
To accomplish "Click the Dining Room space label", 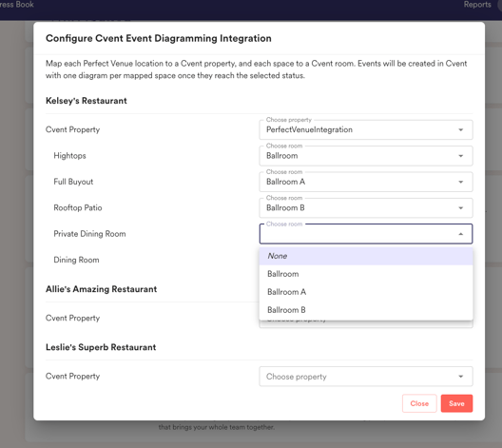I will 76,260.
